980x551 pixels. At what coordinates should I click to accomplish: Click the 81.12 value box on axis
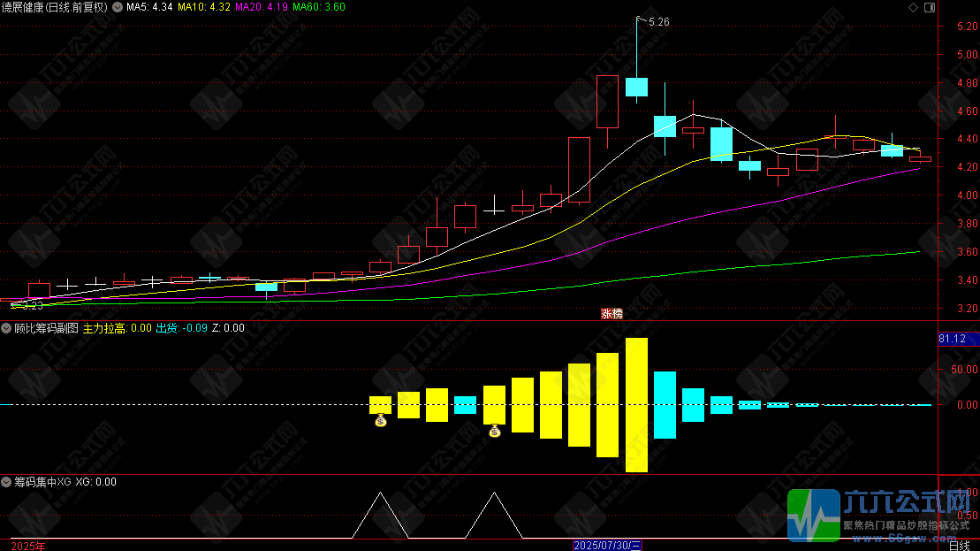point(952,339)
